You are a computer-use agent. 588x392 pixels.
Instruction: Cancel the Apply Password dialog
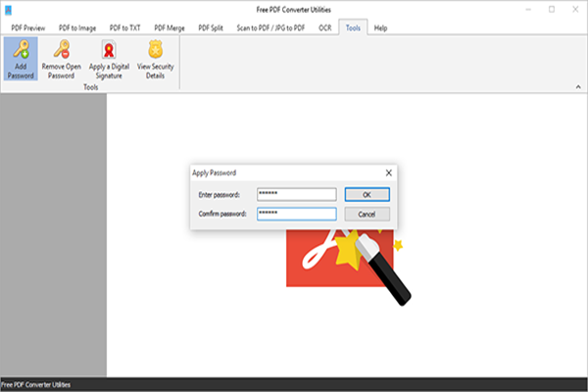tap(367, 214)
